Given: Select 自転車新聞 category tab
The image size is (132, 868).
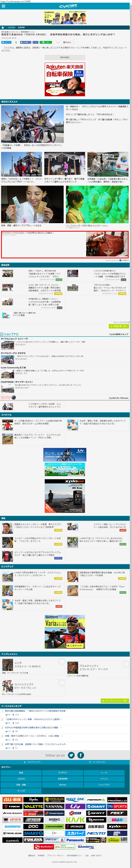Looking at the screenshot, I should (62, 779).
